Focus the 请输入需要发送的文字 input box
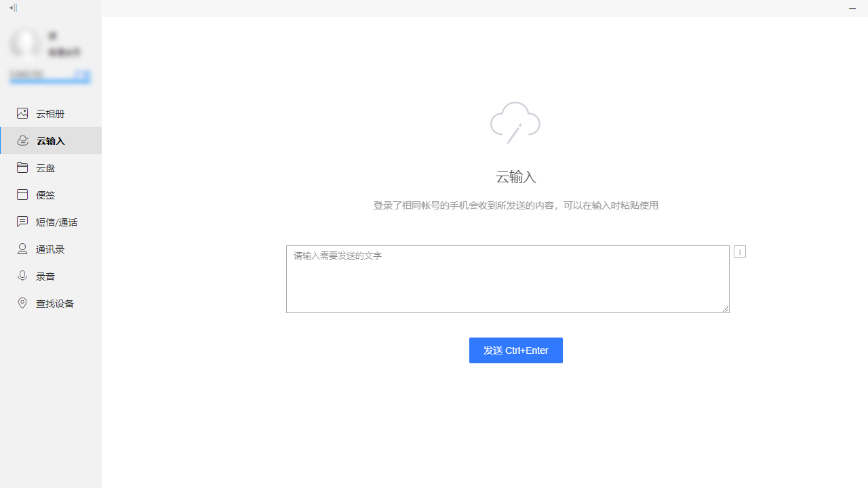Screen dimensions: 868x488 coord(507,279)
